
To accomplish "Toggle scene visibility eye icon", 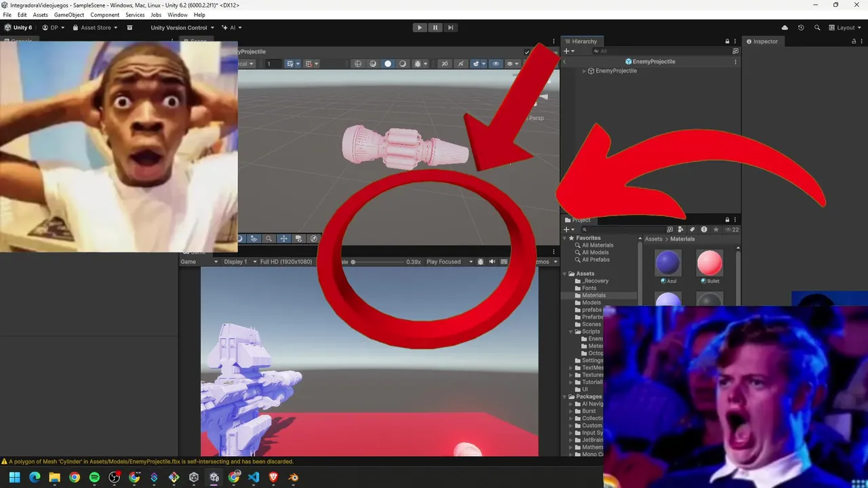I will click(496, 64).
